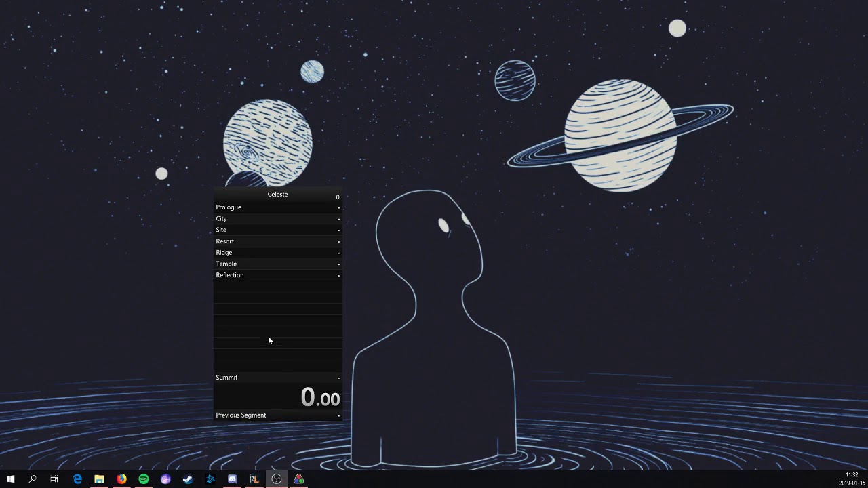Open Windows Search from the taskbar
Viewport: 868px width, 488px height.
(x=33, y=479)
